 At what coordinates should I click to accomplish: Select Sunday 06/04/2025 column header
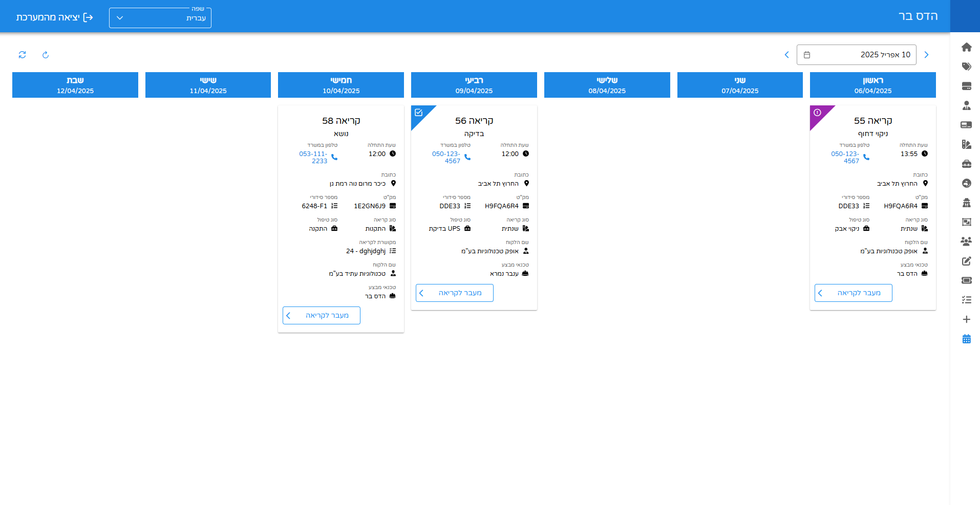point(873,85)
